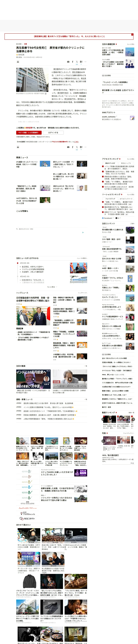Select the フェイスブック social ranking tab
The height and width of the screenshot is (644, 138).
coord(110,199)
